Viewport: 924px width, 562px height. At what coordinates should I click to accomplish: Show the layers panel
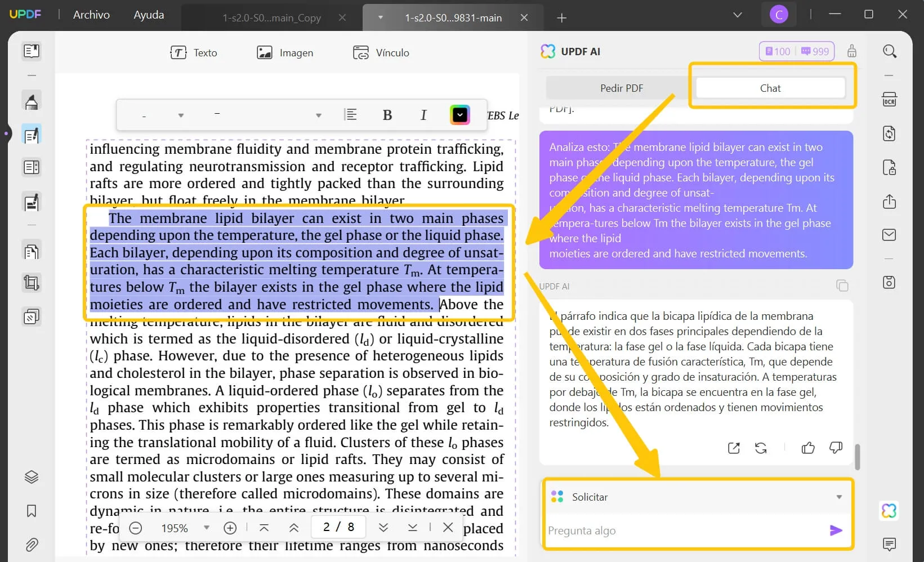[32, 477]
